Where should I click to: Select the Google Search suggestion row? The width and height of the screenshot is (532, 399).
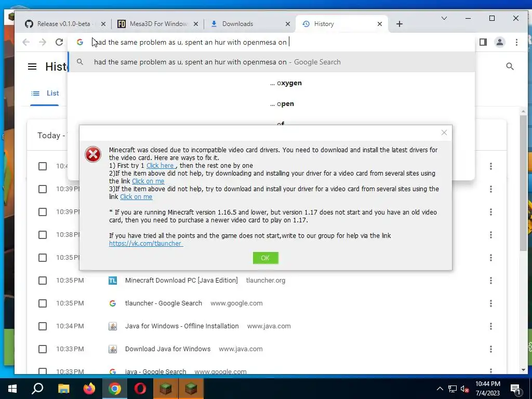click(271, 62)
